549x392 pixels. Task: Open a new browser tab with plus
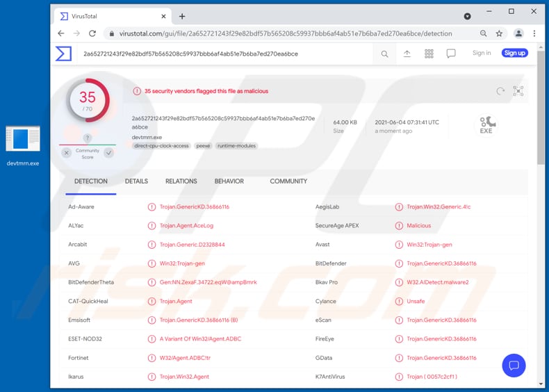(x=182, y=16)
